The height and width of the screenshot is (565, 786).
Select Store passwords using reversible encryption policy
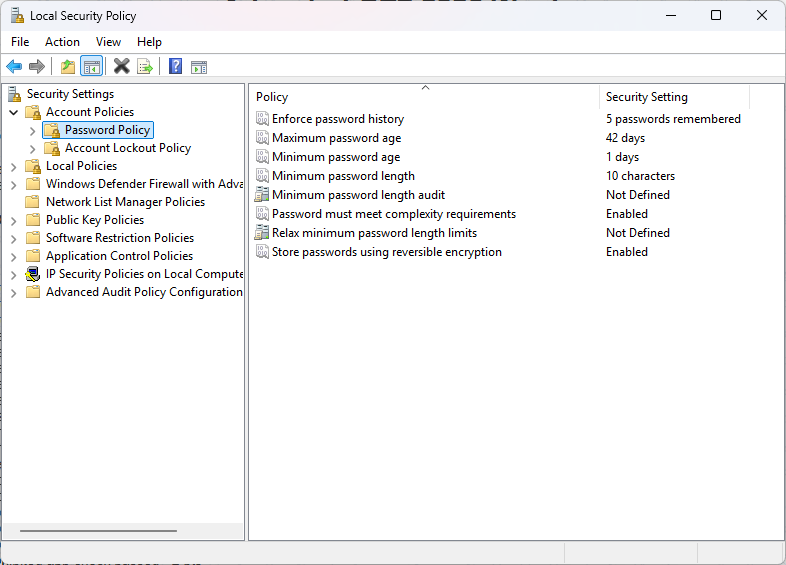tap(386, 252)
